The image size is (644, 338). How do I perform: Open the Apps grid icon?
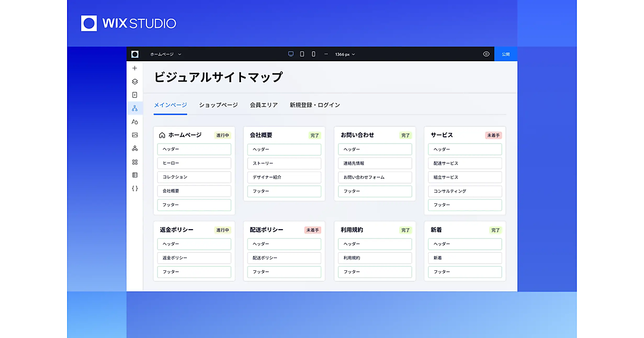click(x=135, y=162)
